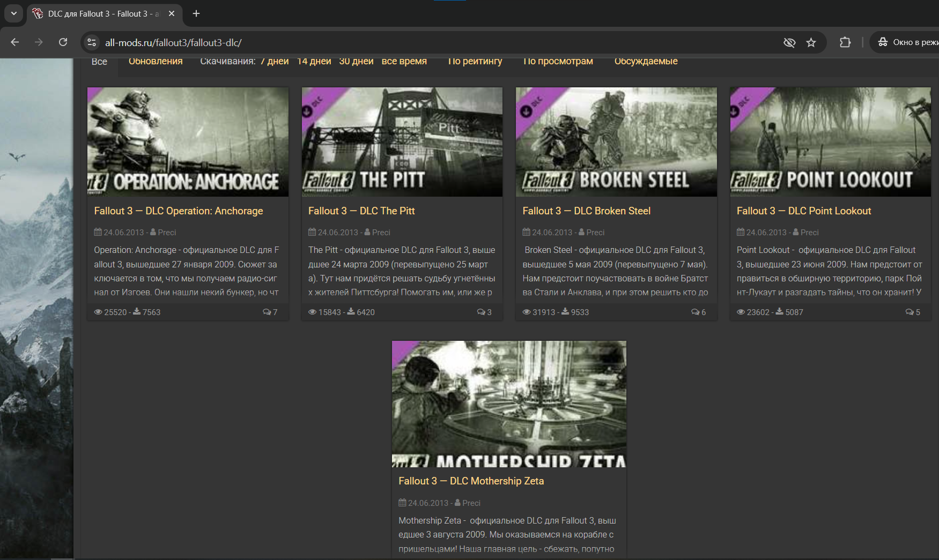Open Fallout 3 — DLC The Pitt link
The image size is (939, 560).
tap(361, 211)
